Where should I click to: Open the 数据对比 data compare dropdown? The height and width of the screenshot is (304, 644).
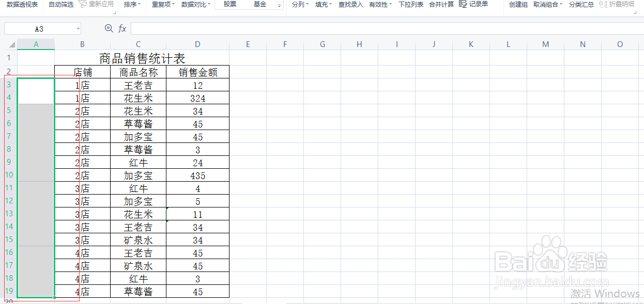[196, 4]
